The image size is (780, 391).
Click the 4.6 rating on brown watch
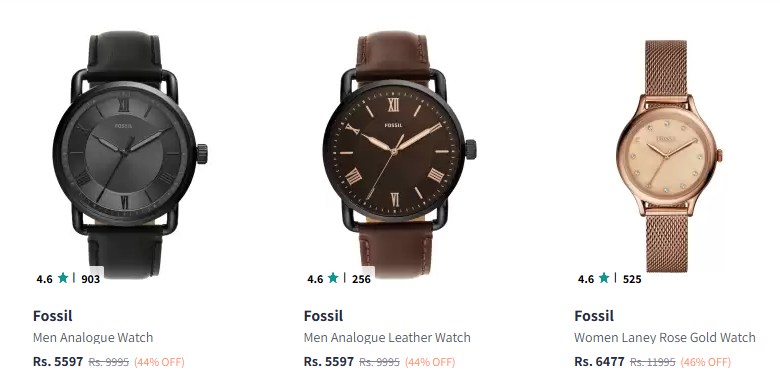(x=315, y=279)
